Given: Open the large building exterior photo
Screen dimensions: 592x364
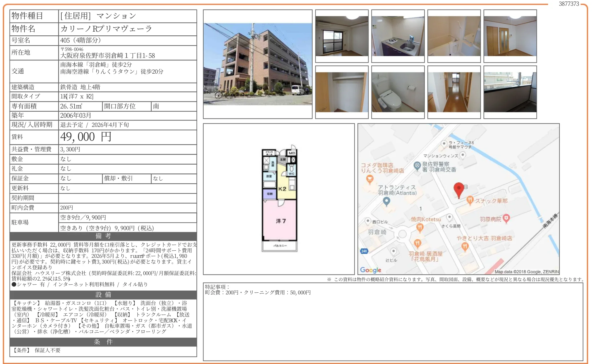Looking at the screenshot, I should click(257, 64).
